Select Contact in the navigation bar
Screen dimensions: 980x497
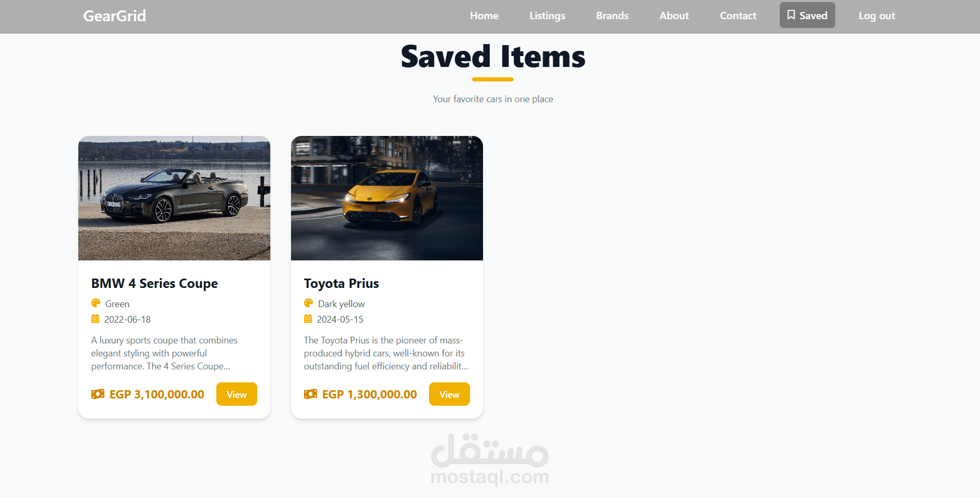pos(738,16)
